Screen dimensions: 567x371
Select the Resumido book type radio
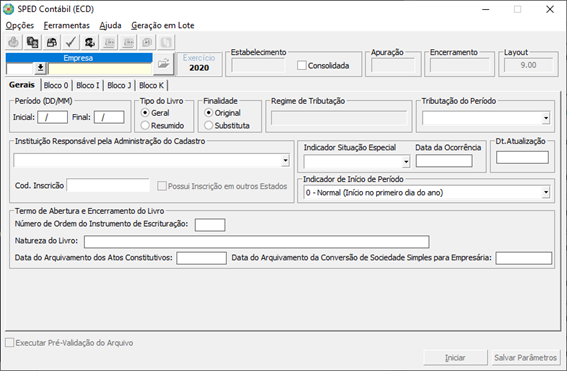pos(145,125)
